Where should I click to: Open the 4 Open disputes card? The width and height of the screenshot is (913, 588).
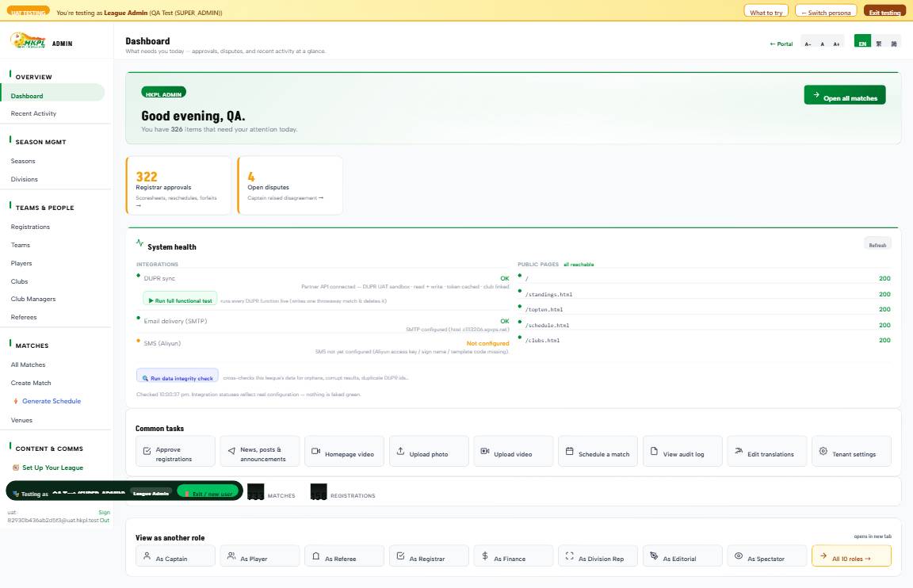[290, 185]
